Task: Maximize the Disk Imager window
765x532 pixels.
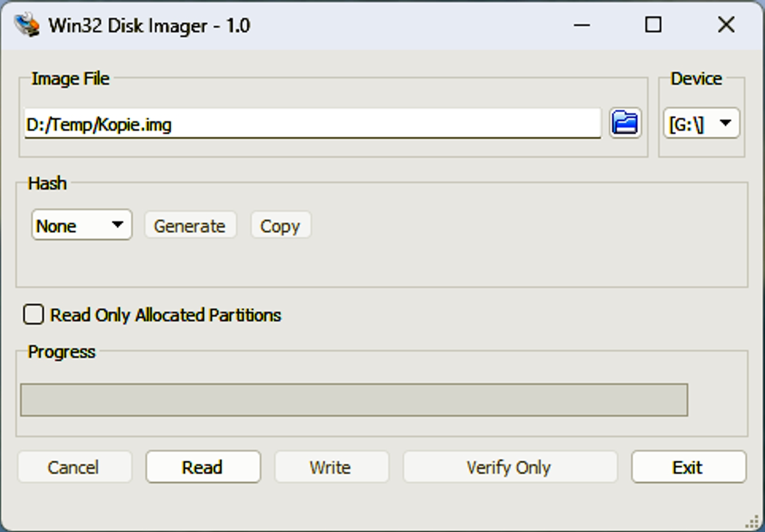Action: tap(653, 25)
